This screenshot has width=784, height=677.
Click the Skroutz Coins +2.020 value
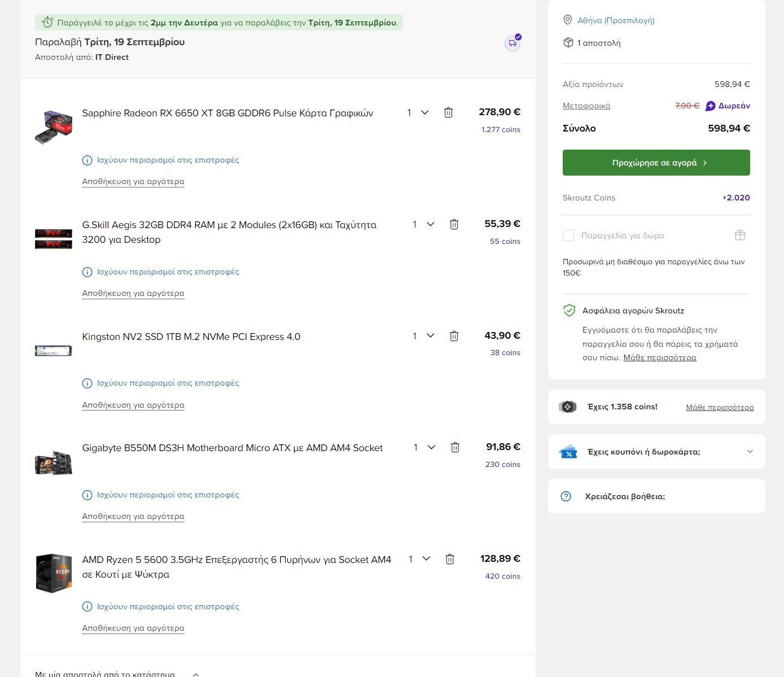(736, 198)
